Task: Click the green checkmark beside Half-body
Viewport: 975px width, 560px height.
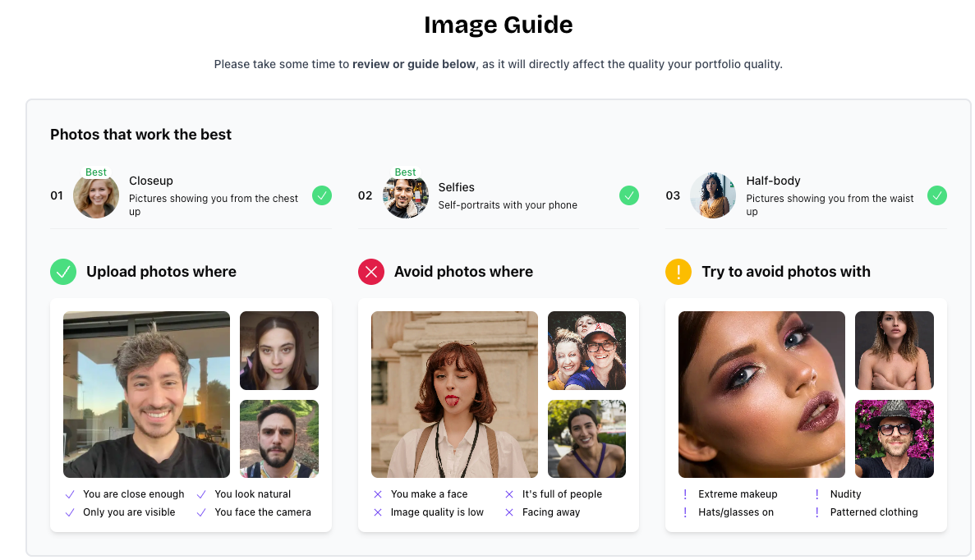Action: 936,195
